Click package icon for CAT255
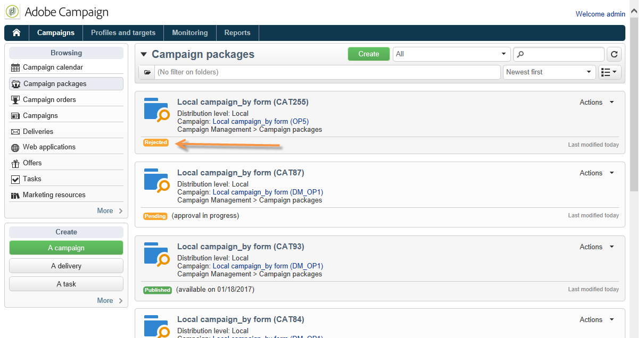The image size is (644, 338). pyautogui.click(x=157, y=110)
